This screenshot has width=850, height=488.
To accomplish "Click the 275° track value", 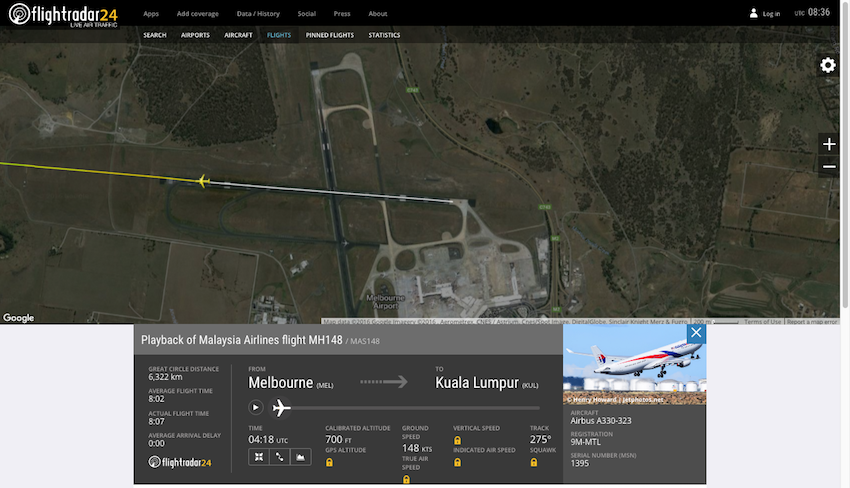I will coord(540,439).
